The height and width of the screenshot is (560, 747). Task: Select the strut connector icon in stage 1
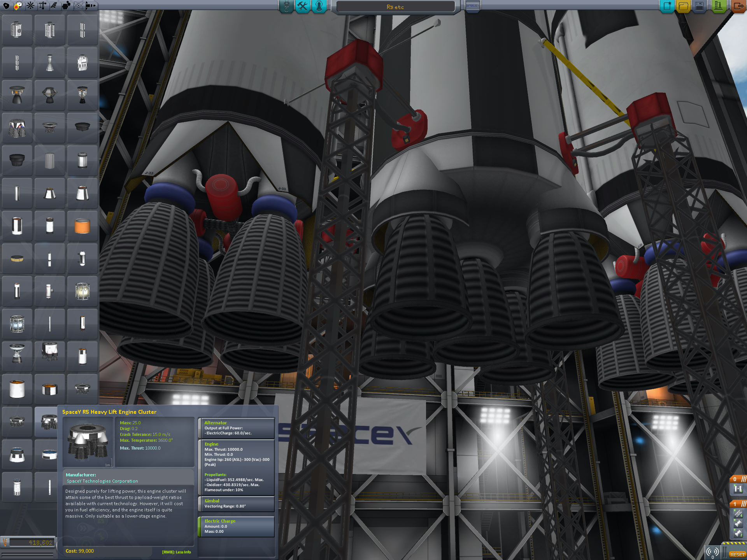click(x=738, y=514)
